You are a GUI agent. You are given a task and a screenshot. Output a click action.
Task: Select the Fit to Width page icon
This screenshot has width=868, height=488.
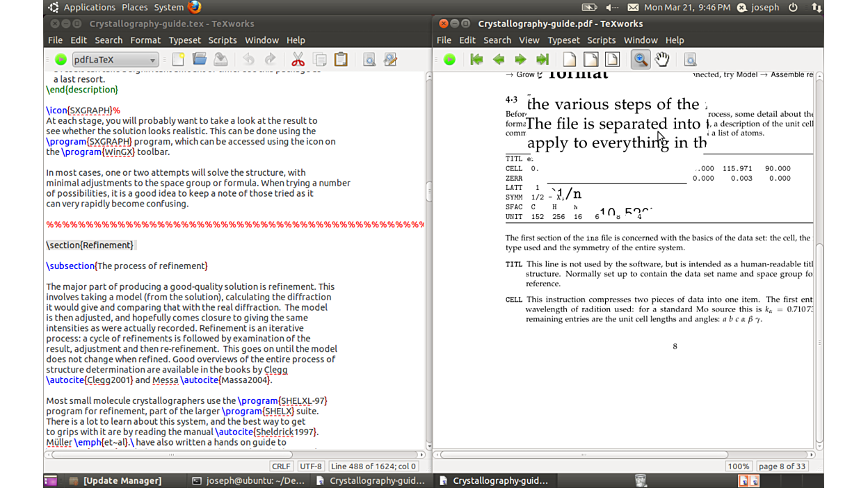click(x=590, y=60)
